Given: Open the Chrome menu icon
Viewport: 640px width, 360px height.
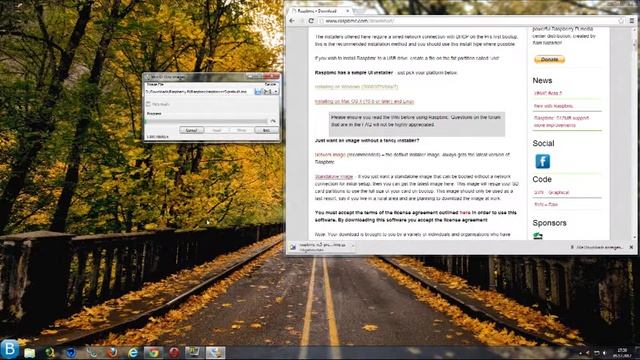Looking at the screenshot, I should (x=632, y=20).
